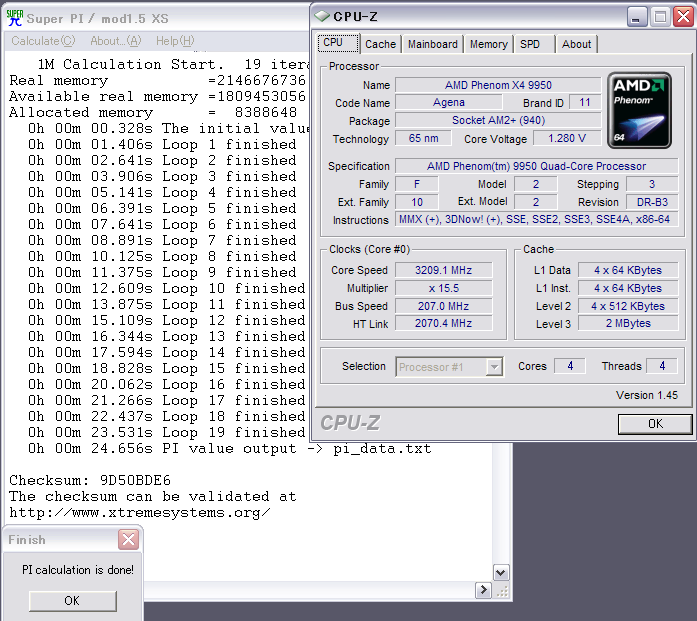Open the About menu in Super PI
The image size is (697, 621).
coord(116,41)
